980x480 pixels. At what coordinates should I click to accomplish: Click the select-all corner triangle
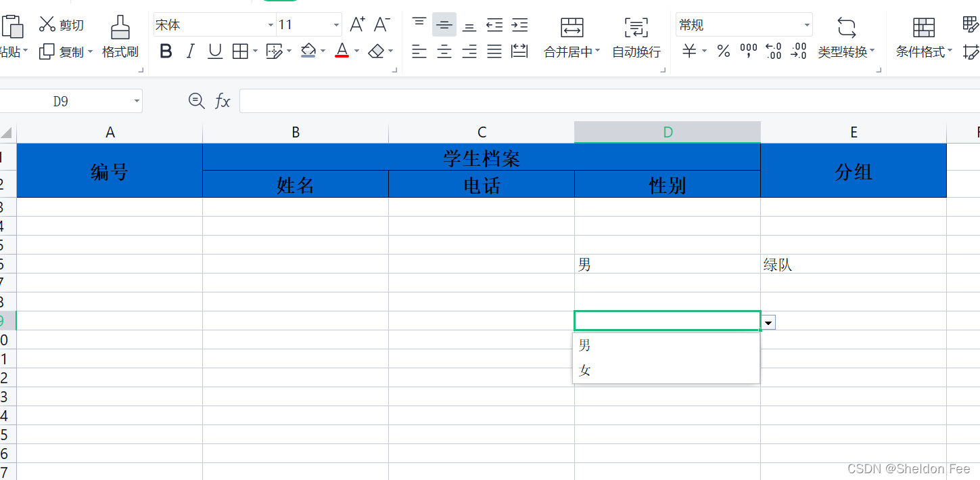[7, 133]
